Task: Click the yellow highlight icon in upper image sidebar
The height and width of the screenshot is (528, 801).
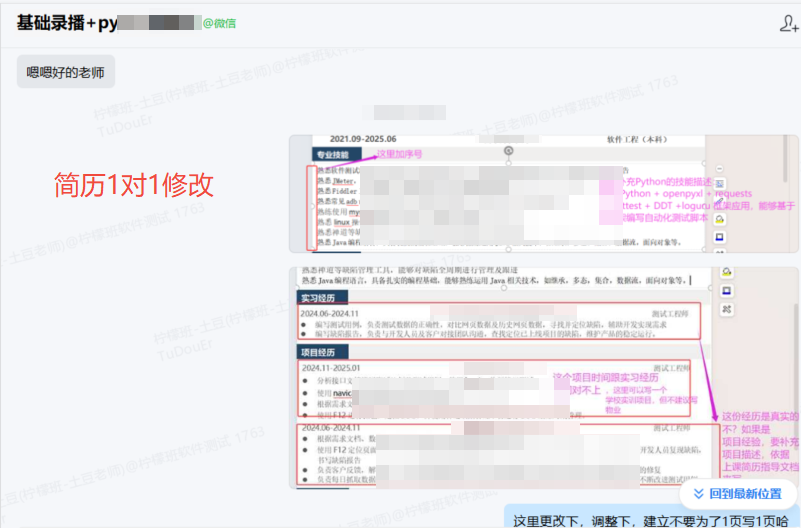Action: [719, 217]
